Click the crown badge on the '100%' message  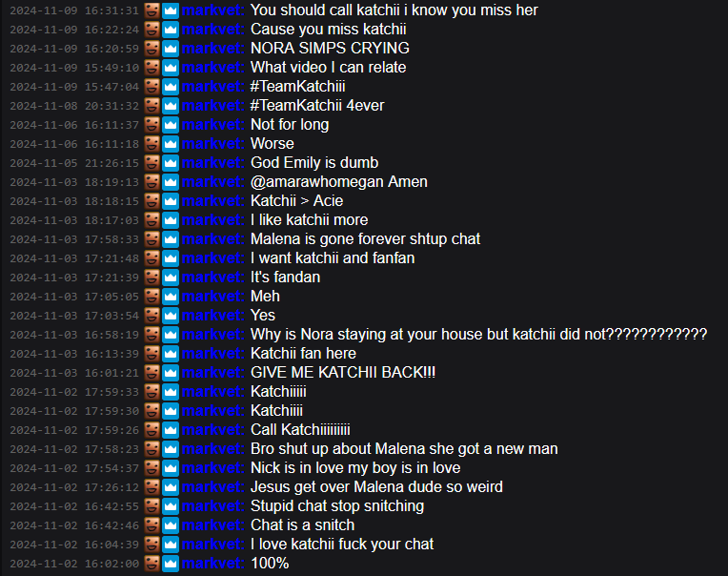pyautogui.click(x=171, y=563)
